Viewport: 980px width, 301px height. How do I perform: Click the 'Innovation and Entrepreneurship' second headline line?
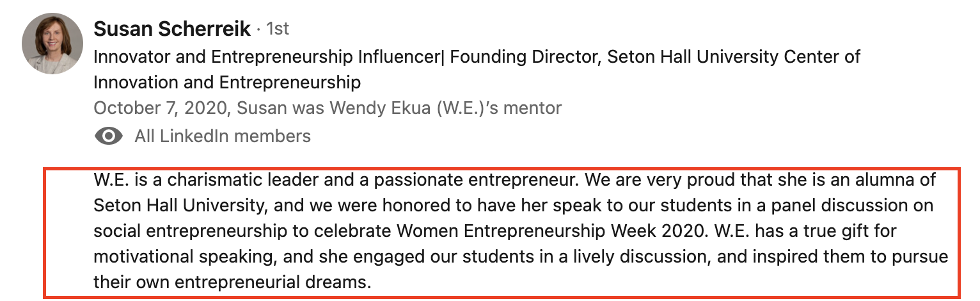(227, 83)
